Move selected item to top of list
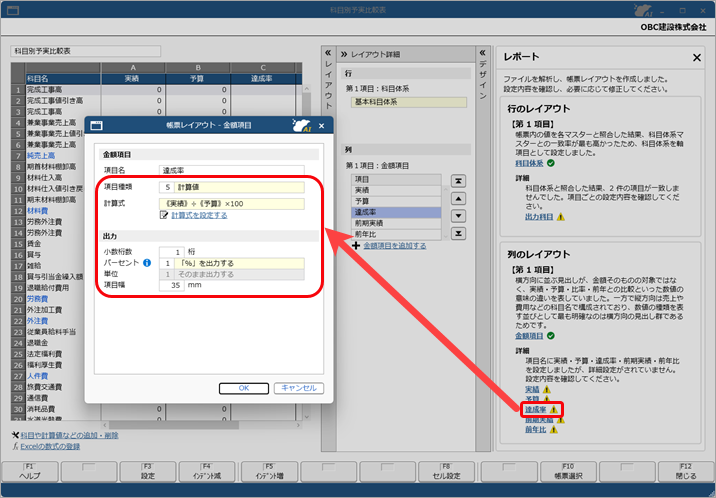The height and width of the screenshot is (498, 716). tap(458, 181)
